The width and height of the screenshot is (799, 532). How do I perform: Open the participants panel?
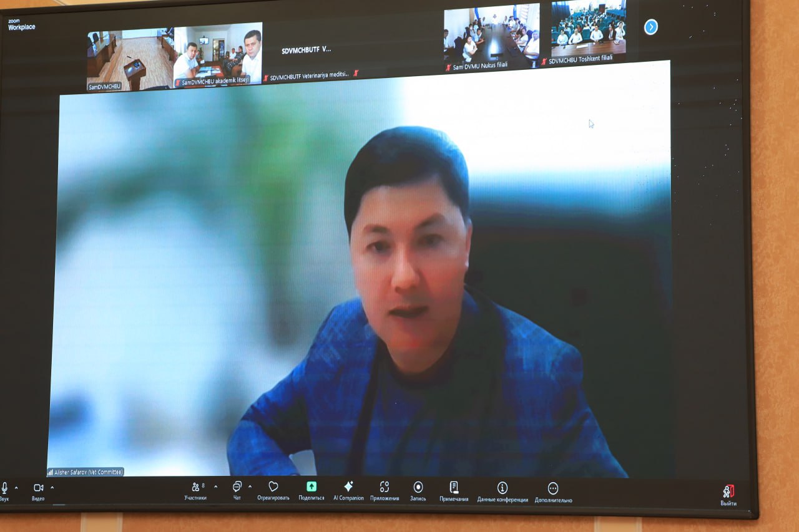coord(195,490)
